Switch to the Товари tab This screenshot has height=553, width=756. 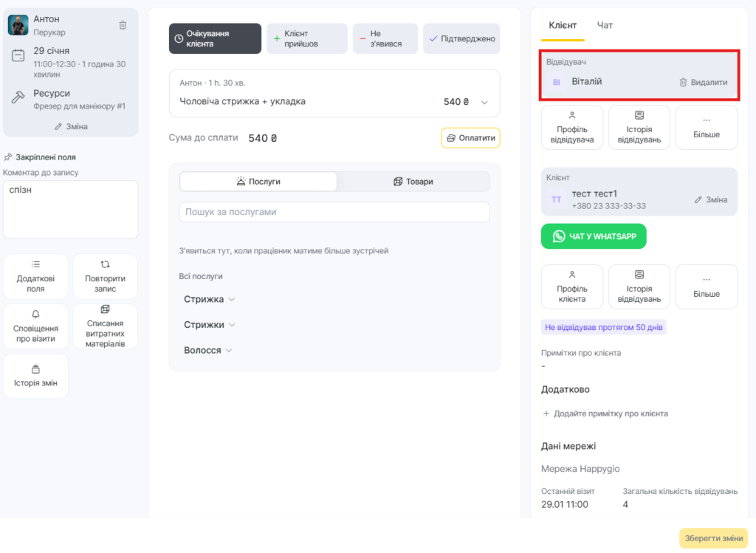413,182
